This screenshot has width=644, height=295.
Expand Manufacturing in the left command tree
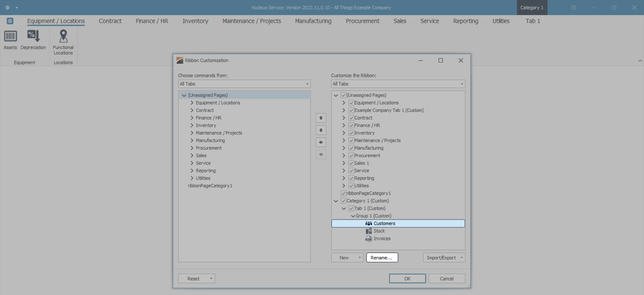(192, 140)
